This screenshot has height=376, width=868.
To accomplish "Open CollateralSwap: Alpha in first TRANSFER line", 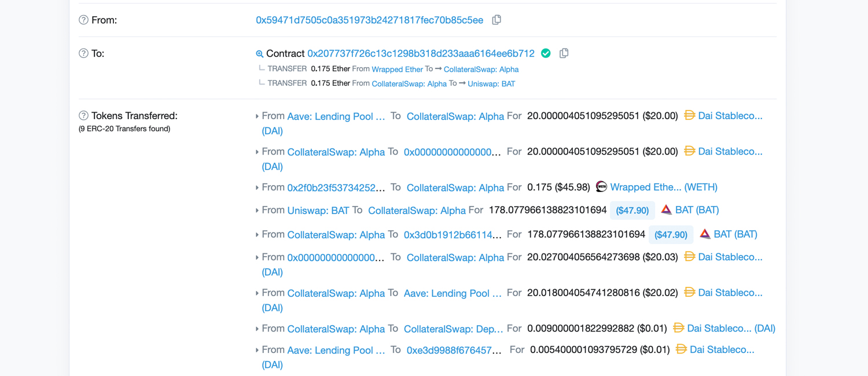I will click(x=481, y=69).
